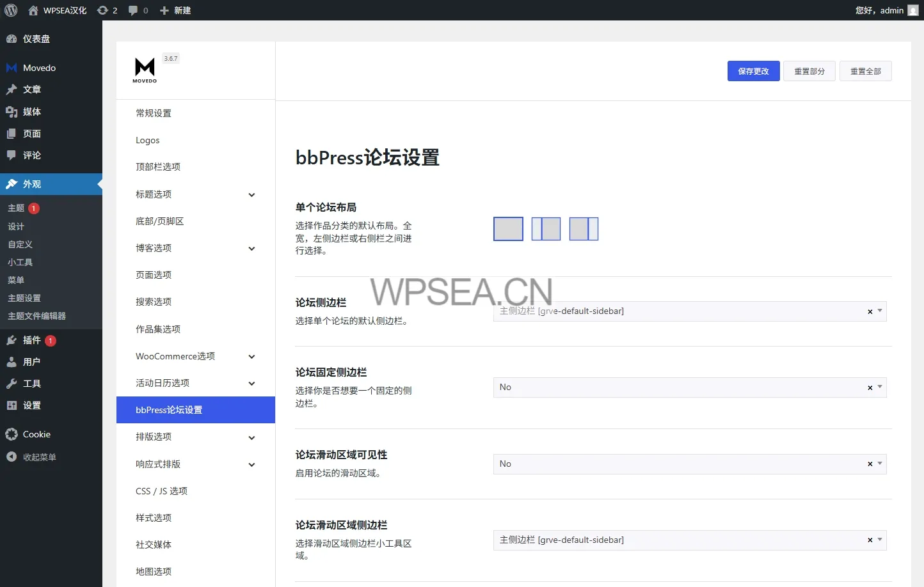Screen dimensions: 924x587
Task: Collapse the sidebar with 收起菜单
Action: click(39, 457)
